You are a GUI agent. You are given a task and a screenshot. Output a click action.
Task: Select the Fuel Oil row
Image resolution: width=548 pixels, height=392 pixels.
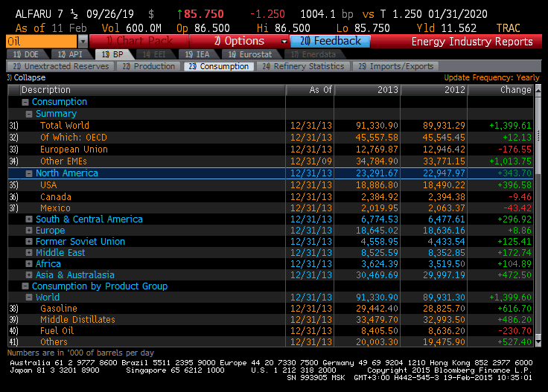(270, 331)
